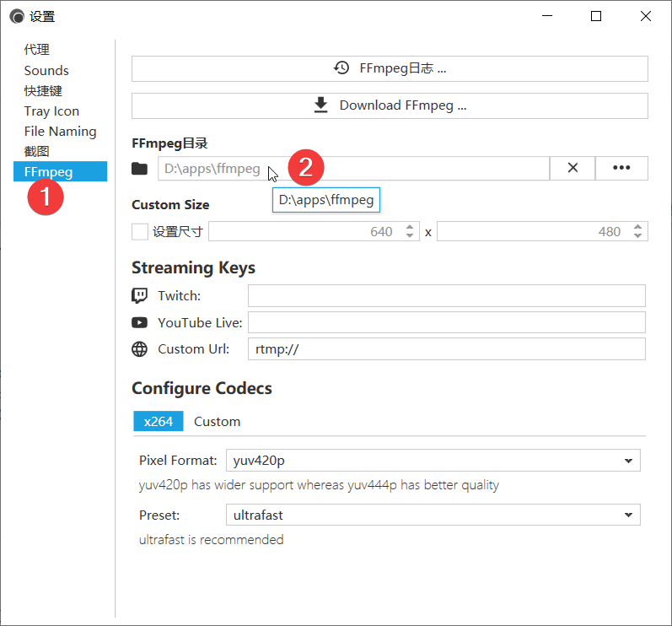Click the Twitch stream key field
The width and height of the screenshot is (672, 626).
446,295
